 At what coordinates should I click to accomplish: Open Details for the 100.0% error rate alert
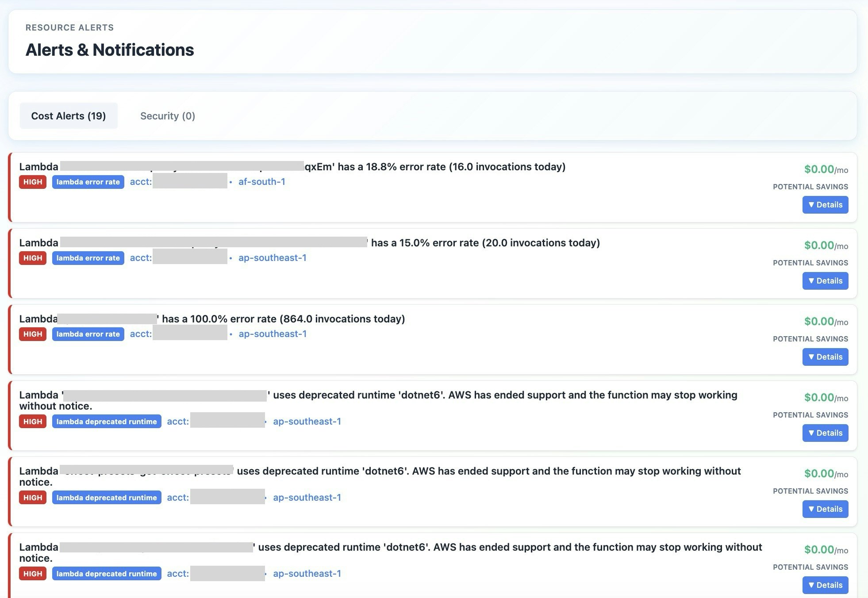[x=825, y=357]
